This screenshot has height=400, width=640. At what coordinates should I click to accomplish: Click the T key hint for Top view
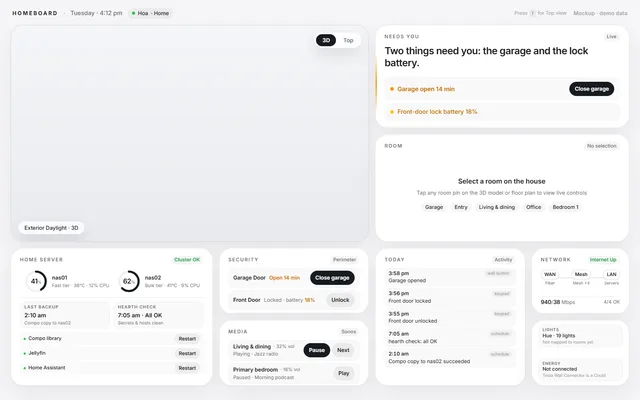point(532,13)
